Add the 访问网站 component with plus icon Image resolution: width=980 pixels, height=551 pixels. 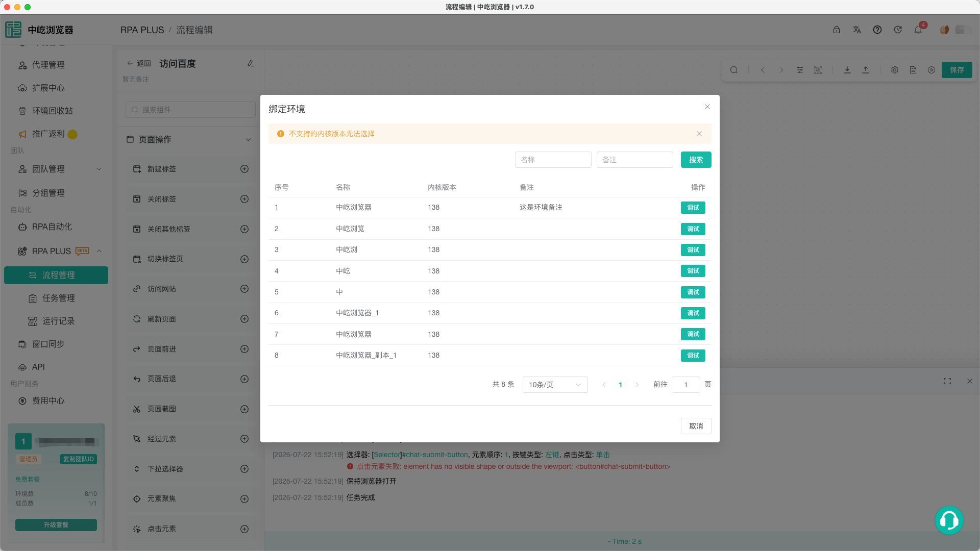click(244, 289)
